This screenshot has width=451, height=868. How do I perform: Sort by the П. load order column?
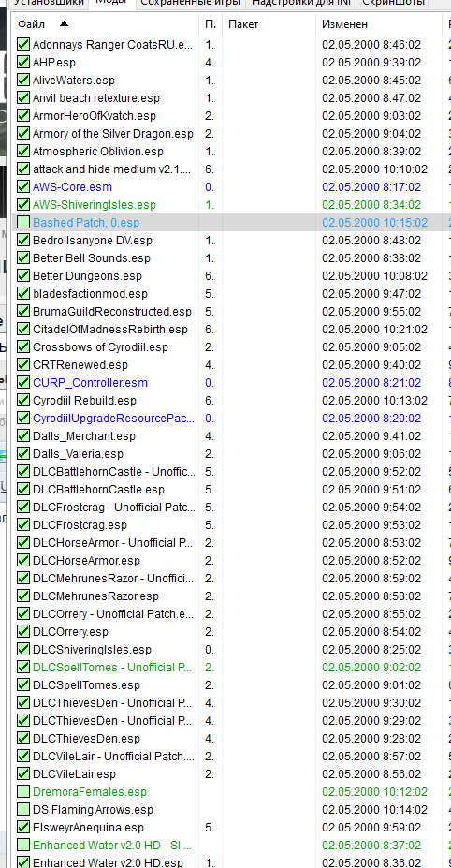click(211, 24)
